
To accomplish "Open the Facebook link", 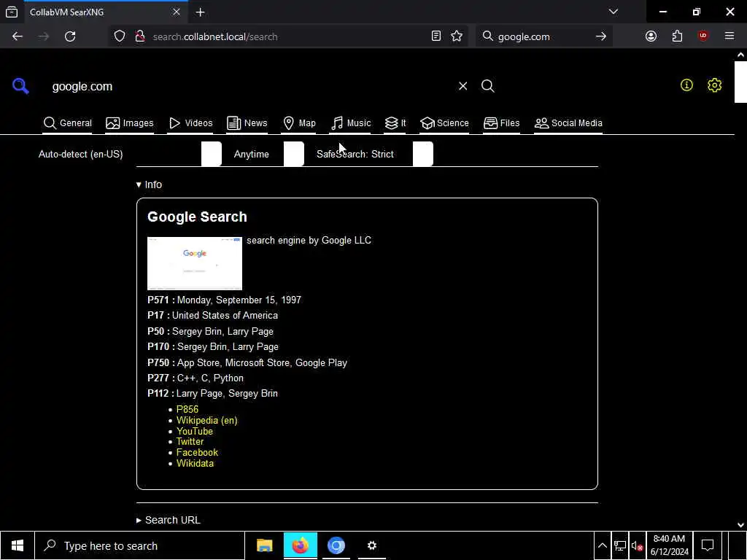I will [x=197, y=452].
